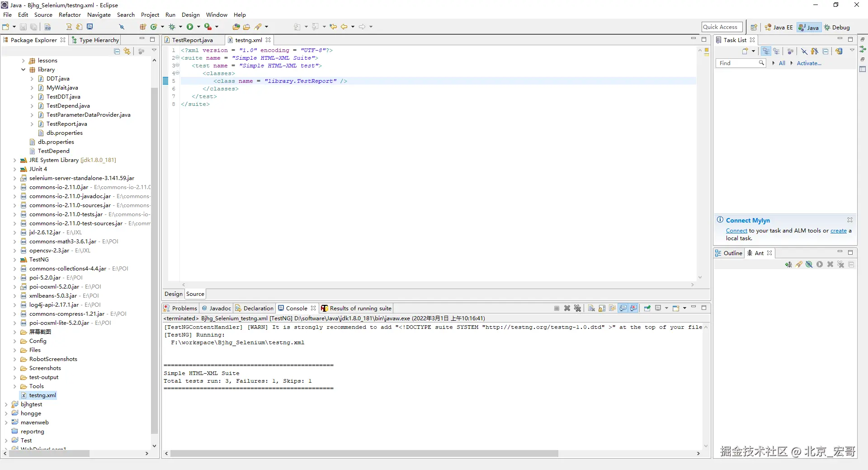Screen dimensions: 868x470
Task: Click the Display Selected Console icon
Action: [658, 308]
